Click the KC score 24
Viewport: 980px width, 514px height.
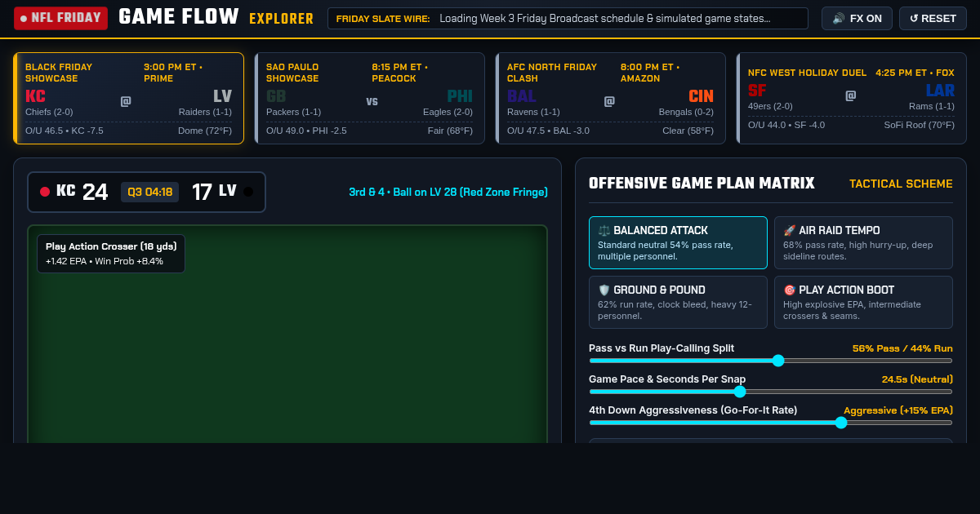(95, 192)
